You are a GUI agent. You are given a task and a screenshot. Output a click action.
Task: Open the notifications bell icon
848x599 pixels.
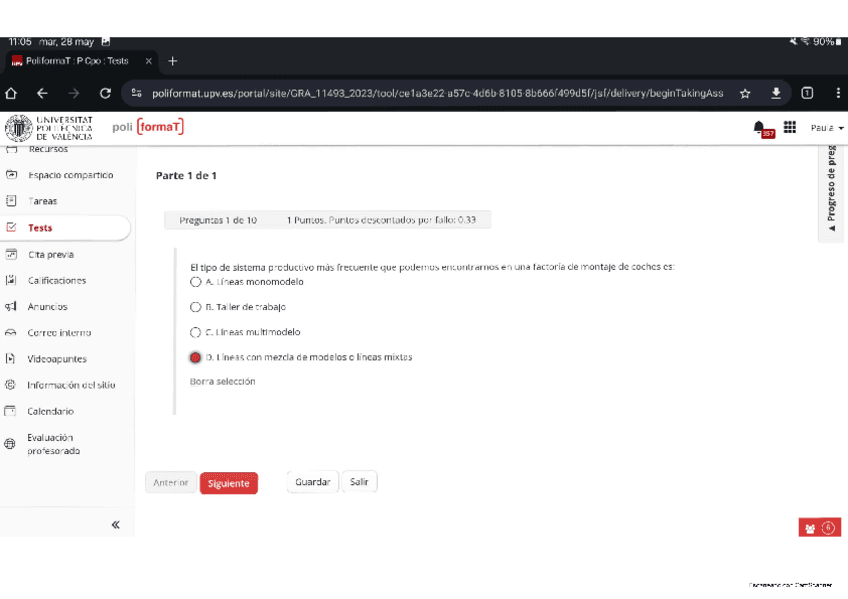click(760, 128)
